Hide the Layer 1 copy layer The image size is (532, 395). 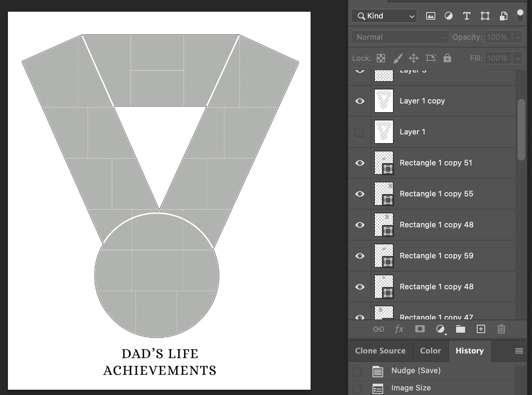coord(360,101)
